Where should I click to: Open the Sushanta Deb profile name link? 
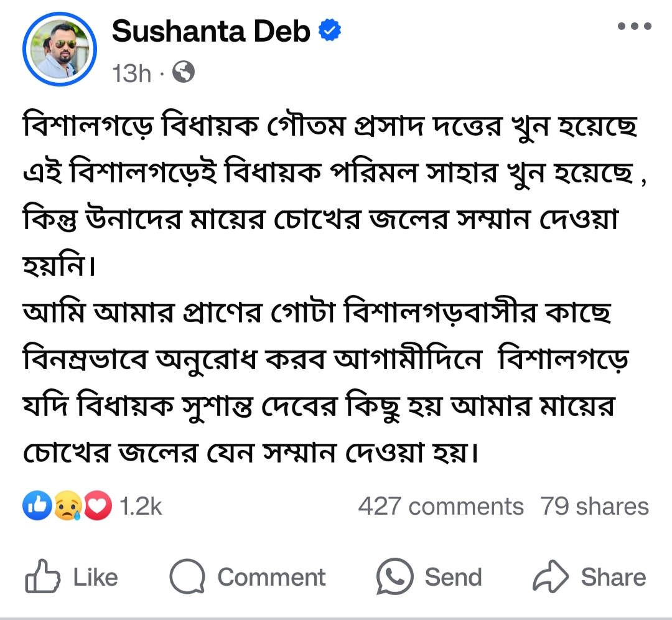coord(211,31)
